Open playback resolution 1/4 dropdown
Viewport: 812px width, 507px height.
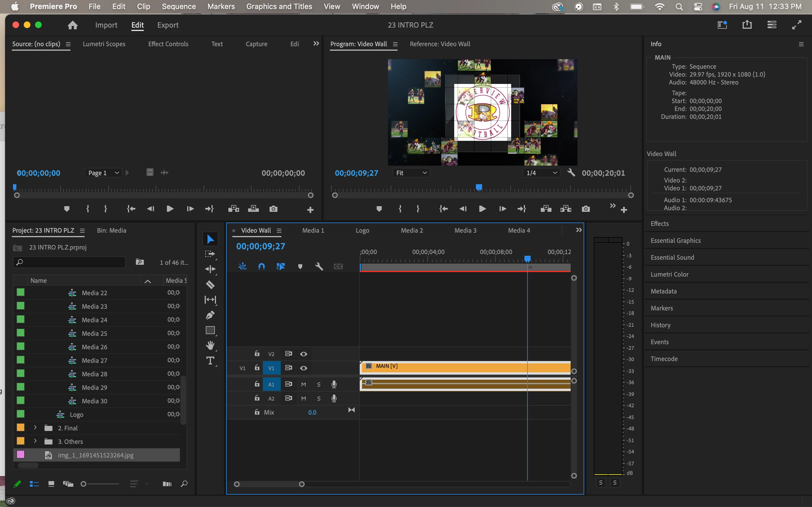click(x=541, y=173)
